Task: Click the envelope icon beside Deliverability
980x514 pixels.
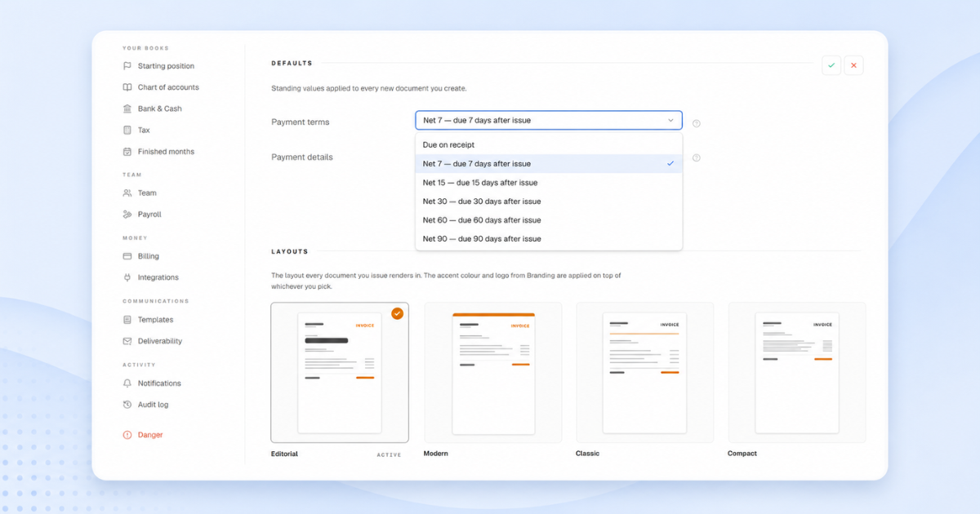Action: (x=127, y=341)
